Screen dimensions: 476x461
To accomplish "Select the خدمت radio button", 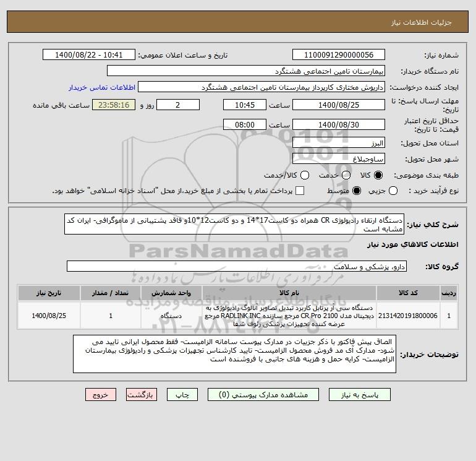I will pyautogui.click(x=346, y=175).
